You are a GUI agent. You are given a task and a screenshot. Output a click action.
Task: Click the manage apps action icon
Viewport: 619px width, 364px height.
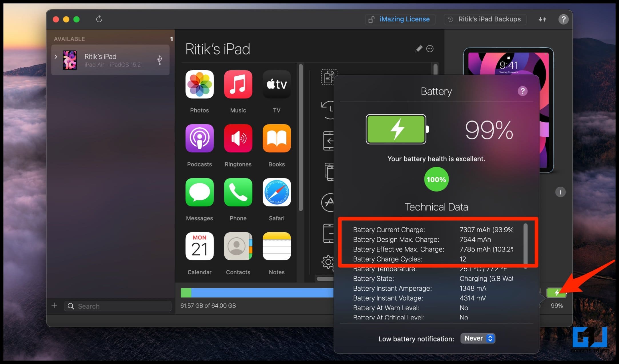328,202
